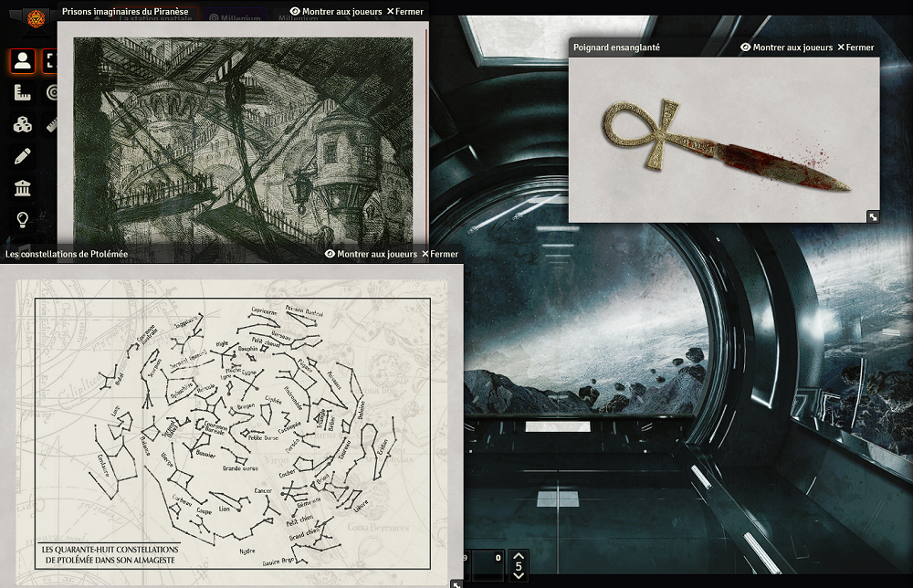This screenshot has width=913, height=588.
Task: Click the macro hotbar page up arrow
Action: (x=519, y=555)
